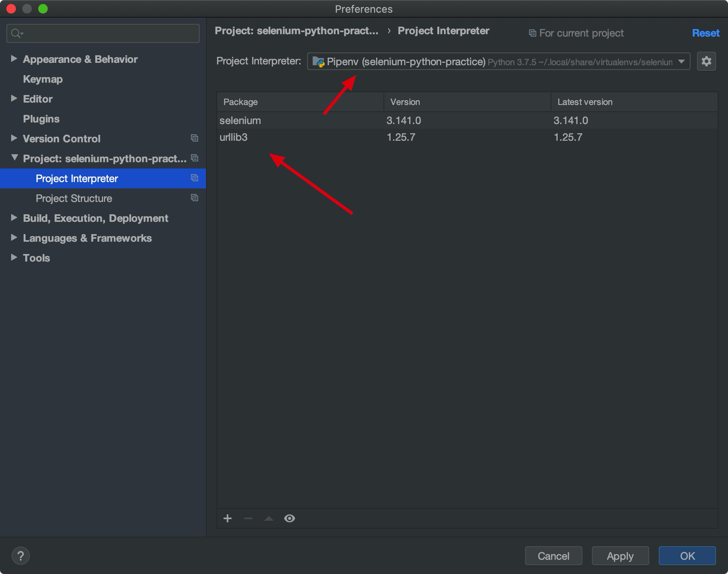Viewport: 728px width, 574px height.
Task: Click the OK button
Action: pos(687,556)
